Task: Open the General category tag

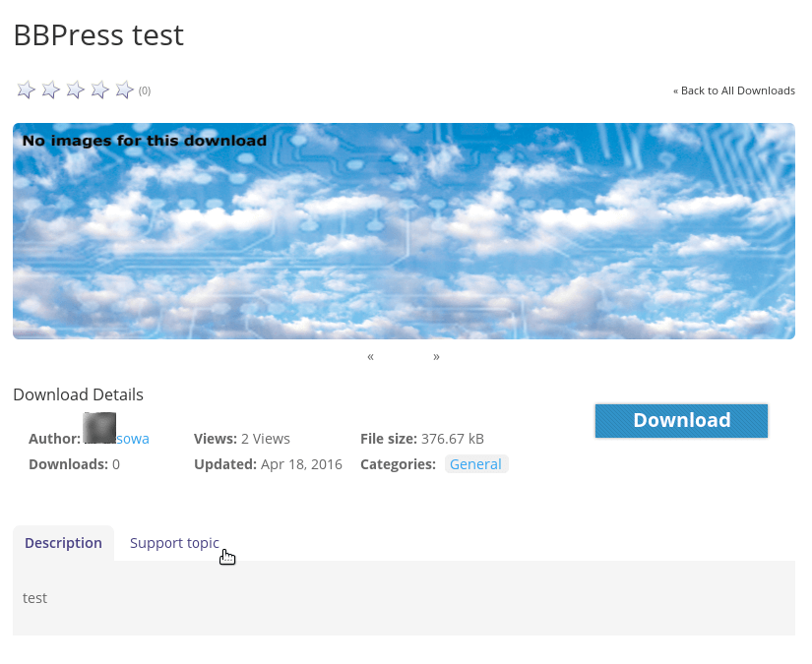Action: [x=475, y=464]
